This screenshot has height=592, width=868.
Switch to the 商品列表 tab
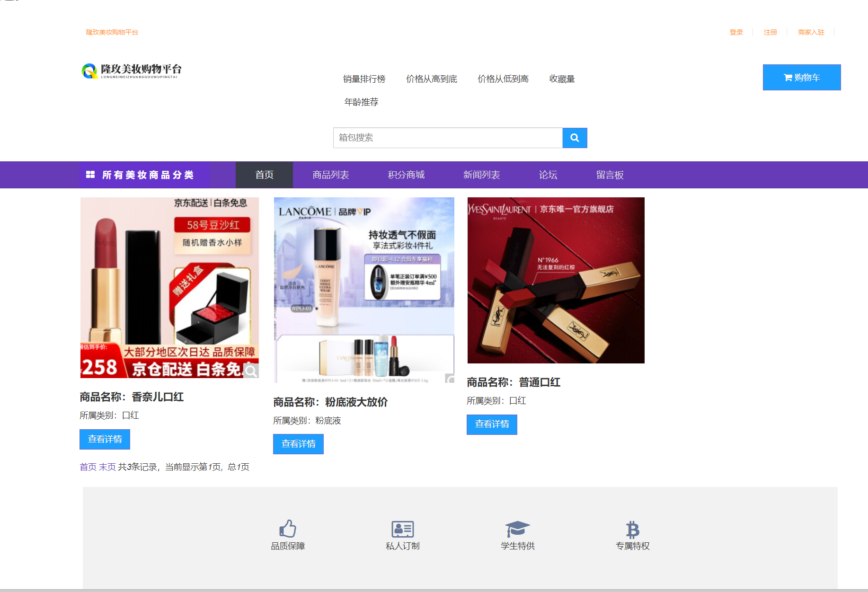pos(331,175)
